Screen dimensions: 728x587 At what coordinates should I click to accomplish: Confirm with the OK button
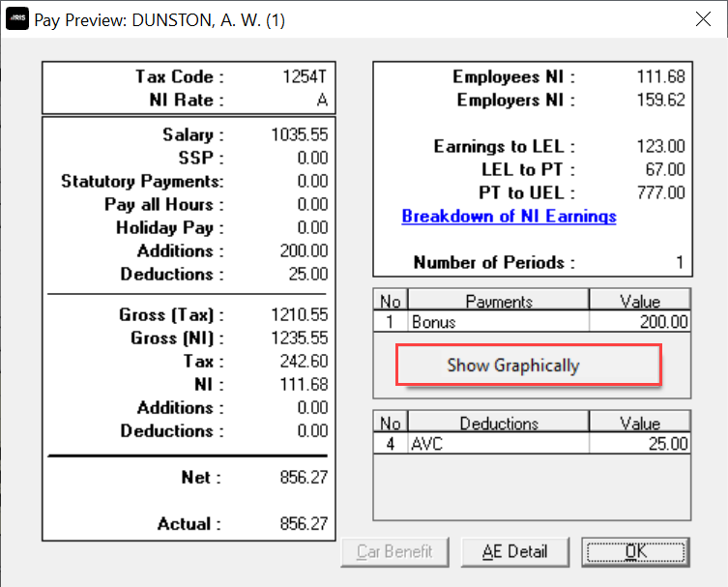click(x=635, y=552)
